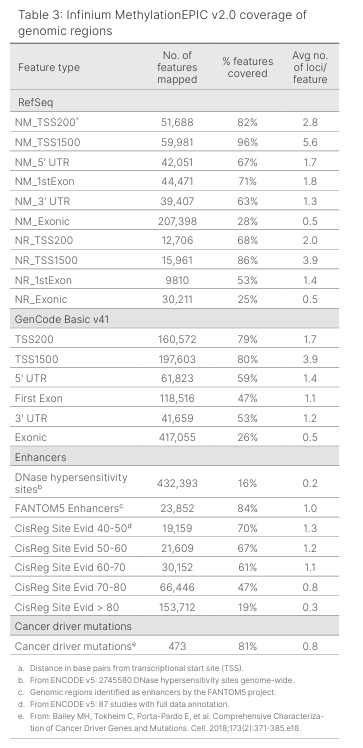Click the Avg no. of loci/feature header
The image size is (363, 748).
coord(310,67)
